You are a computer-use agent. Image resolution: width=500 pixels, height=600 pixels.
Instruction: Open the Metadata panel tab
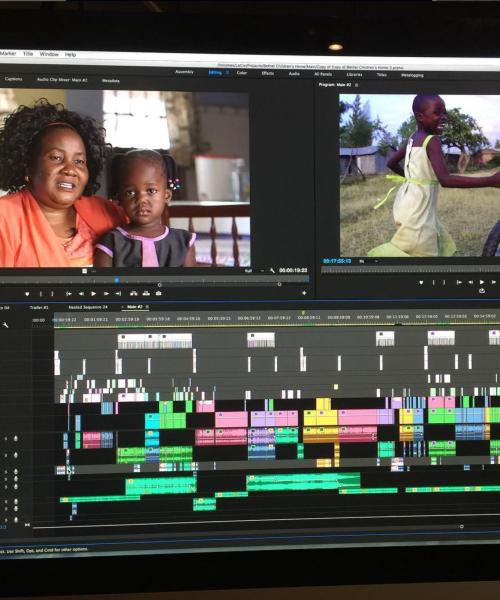click(x=111, y=81)
